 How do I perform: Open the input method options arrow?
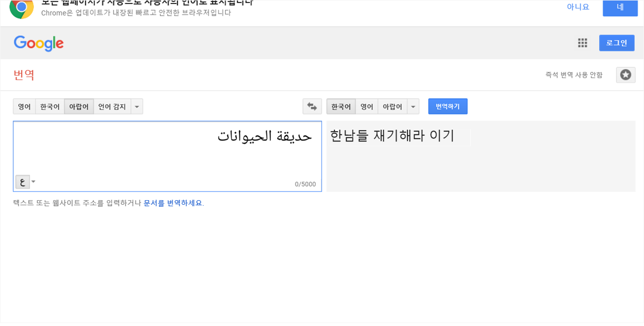click(34, 182)
